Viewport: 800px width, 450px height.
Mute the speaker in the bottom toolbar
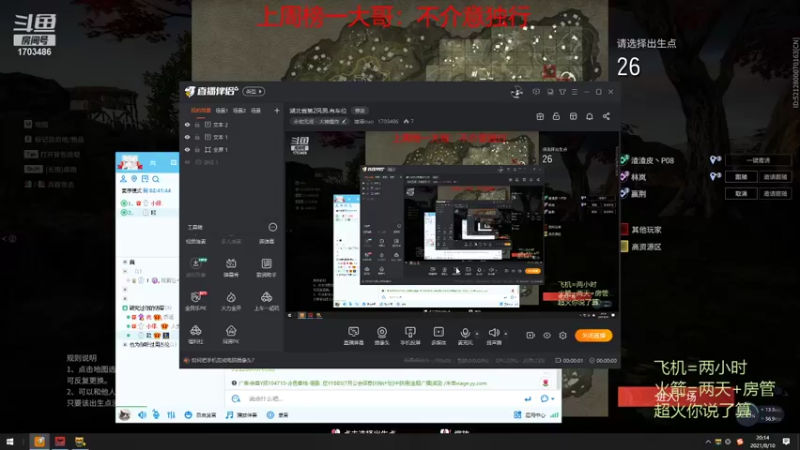(493, 335)
